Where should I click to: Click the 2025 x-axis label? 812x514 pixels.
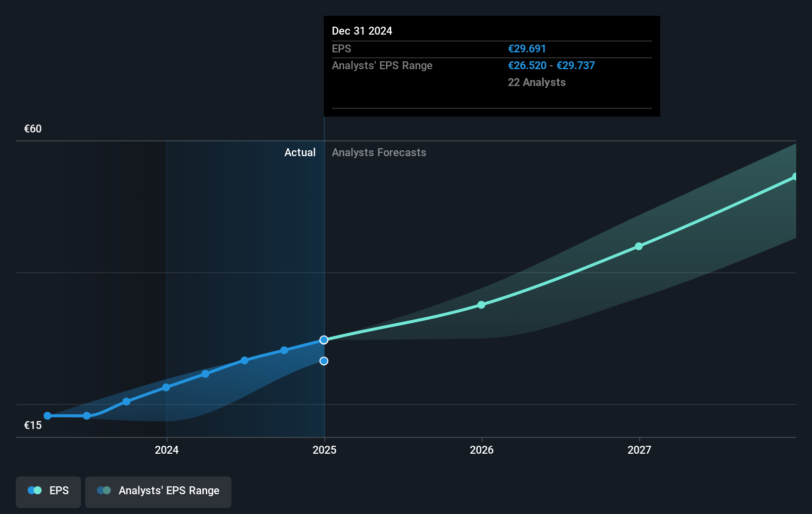(x=324, y=450)
